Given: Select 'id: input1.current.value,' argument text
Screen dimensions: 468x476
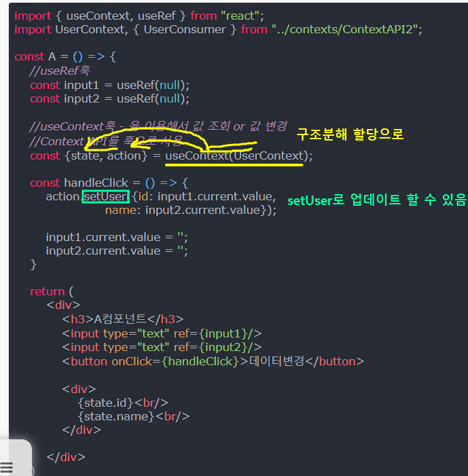Looking at the screenshot, I should [x=207, y=197].
